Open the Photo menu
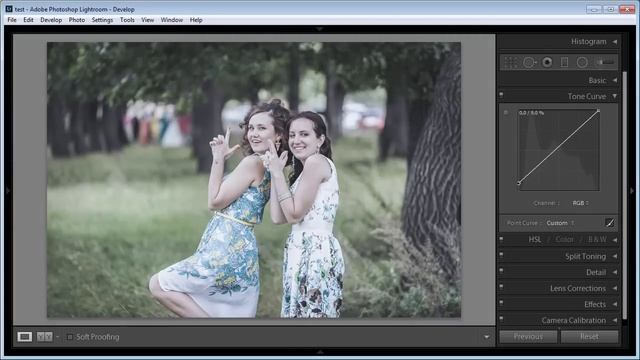The image size is (640, 360). point(77,20)
